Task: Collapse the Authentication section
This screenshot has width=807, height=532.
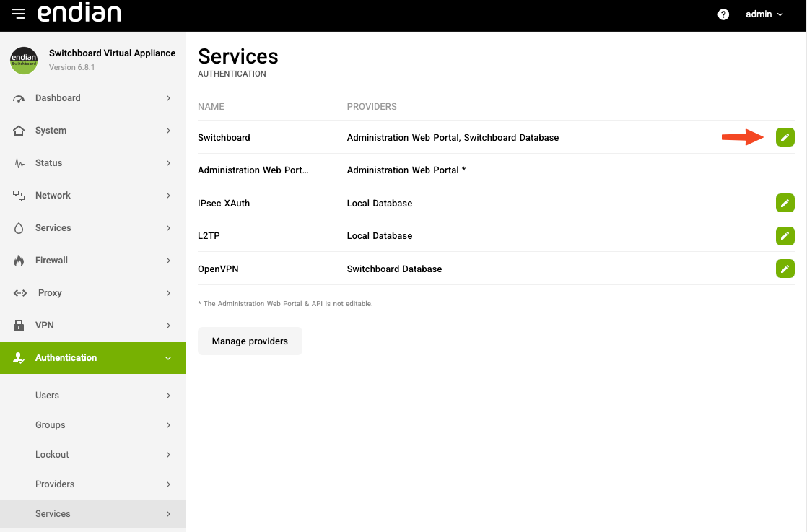Action: [x=168, y=358]
